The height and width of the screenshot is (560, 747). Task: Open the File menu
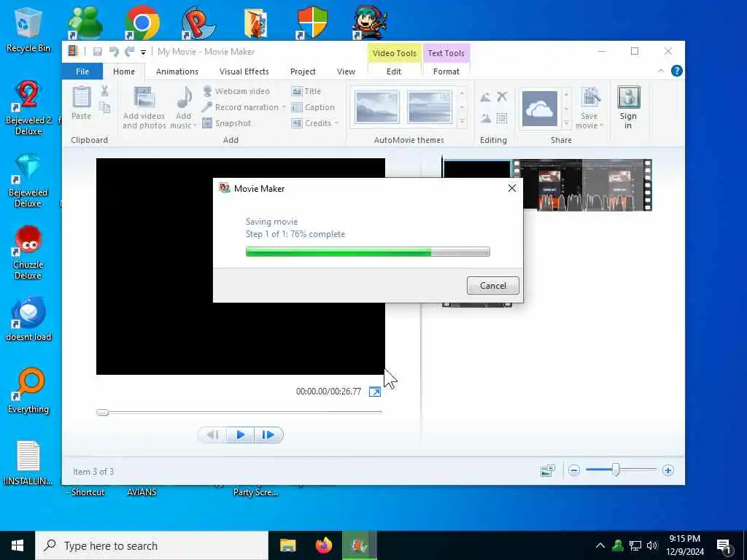82,71
